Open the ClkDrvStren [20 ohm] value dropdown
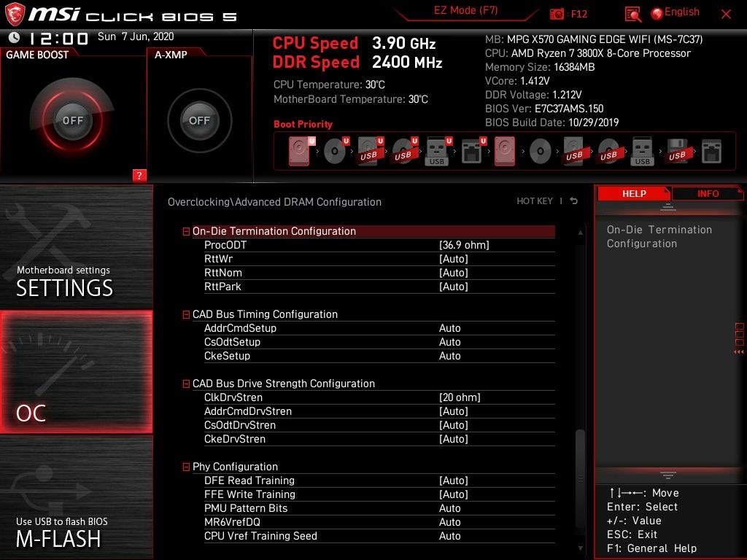747x560 pixels. (x=460, y=397)
